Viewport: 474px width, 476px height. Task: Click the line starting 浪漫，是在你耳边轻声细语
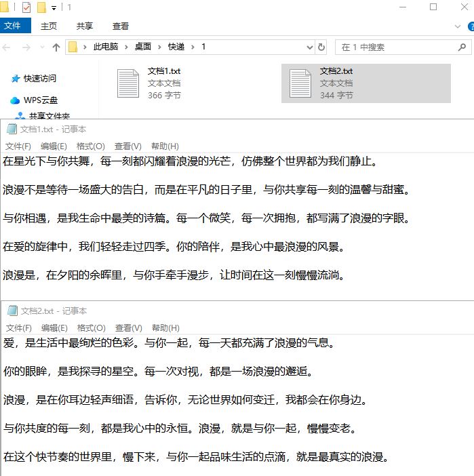pyautogui.click(x=185, y=399)
